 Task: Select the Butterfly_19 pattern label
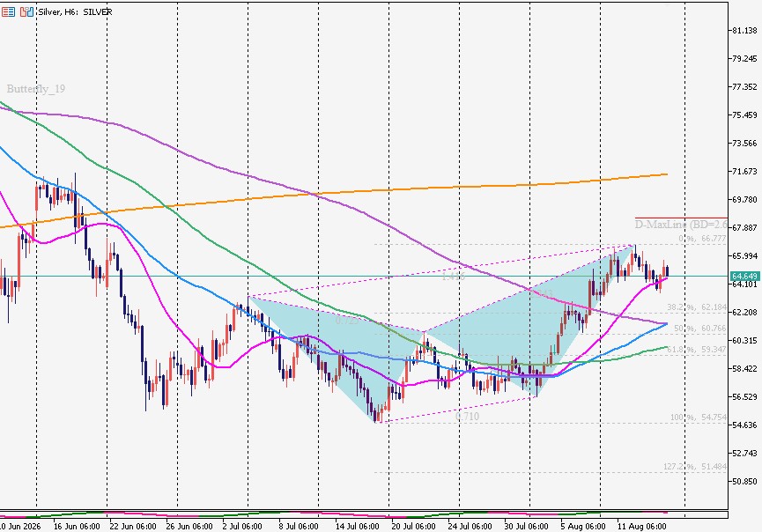tap(36, 89)
